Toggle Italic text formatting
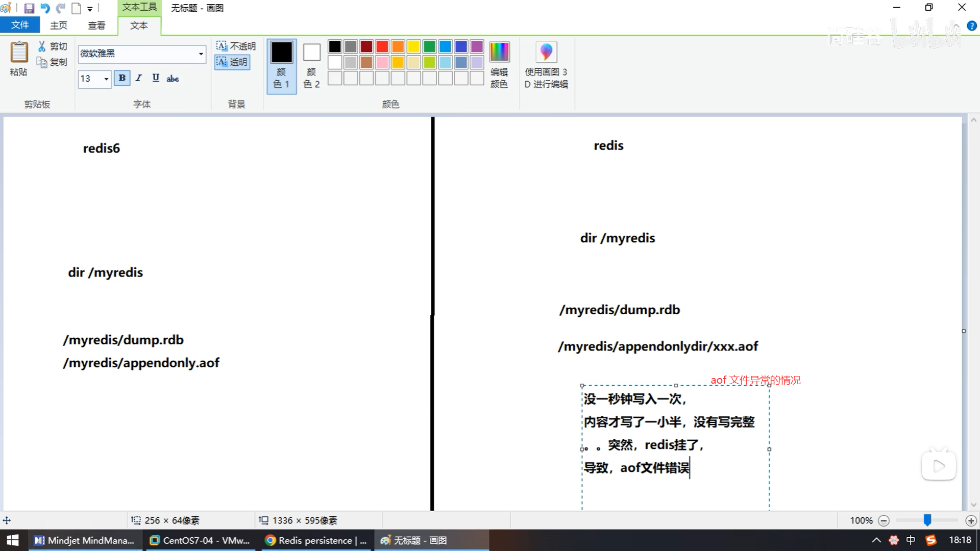980x551 pixels. [x=138, y=78]
